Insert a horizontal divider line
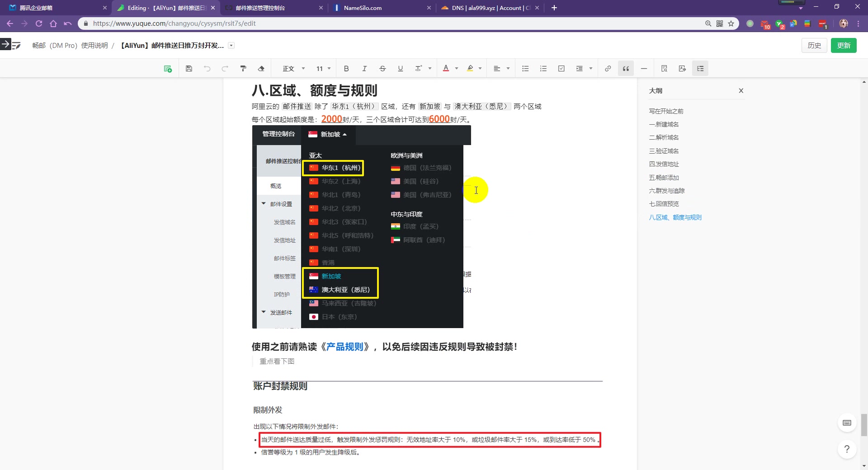Image resolution: width=868 pixels, height=470 pixels. pyautogui.click(x=644, y=69)
